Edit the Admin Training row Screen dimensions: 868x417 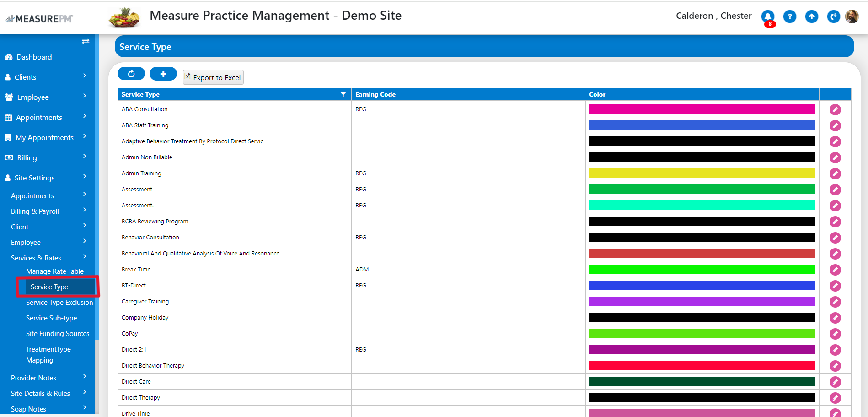[x=835, y=173]
